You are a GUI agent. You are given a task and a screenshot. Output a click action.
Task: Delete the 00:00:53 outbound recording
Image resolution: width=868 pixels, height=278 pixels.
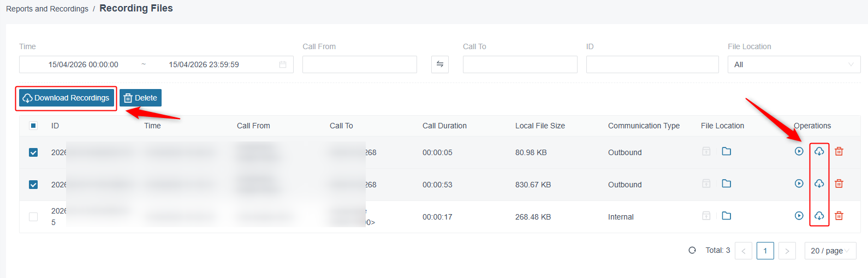[839, 184]
